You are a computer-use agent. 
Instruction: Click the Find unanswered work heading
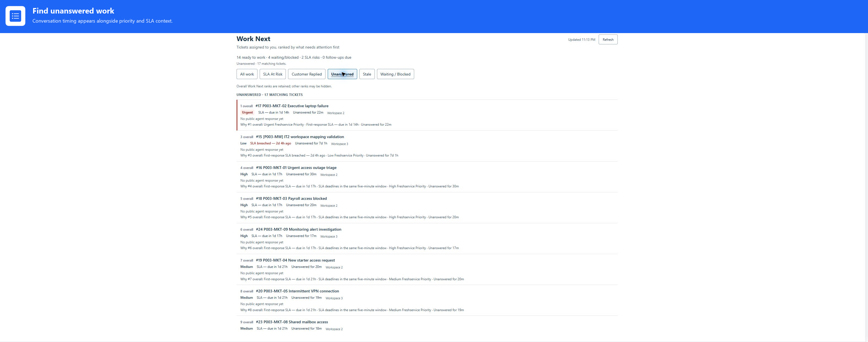73,11
